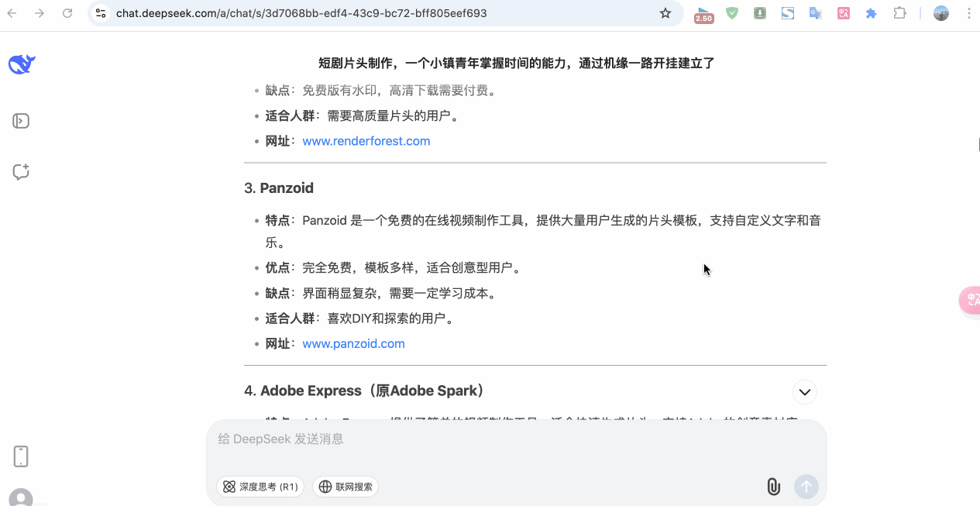Open the www.panzoid.com link

click(353, 343)
